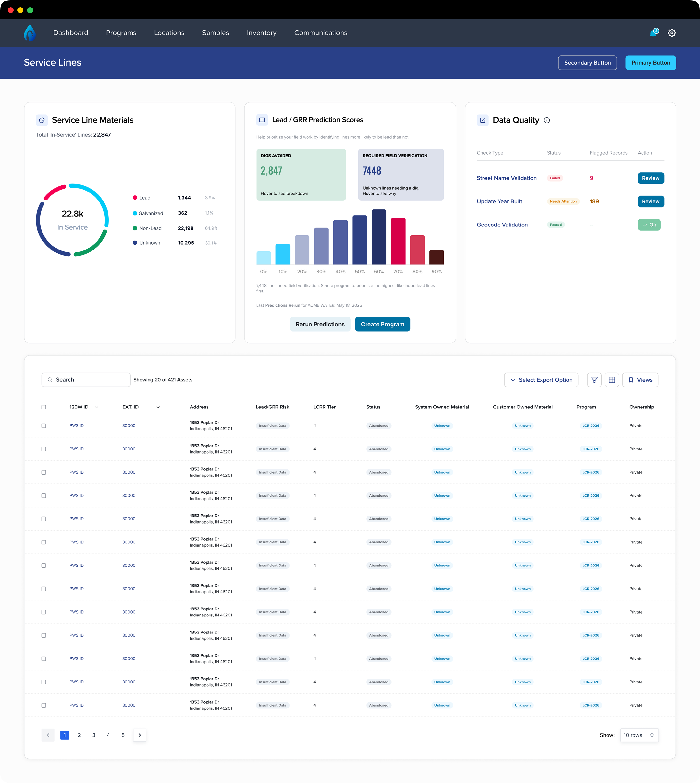Review Street Name Validation

pyautogui.click(x=650, y=178)
